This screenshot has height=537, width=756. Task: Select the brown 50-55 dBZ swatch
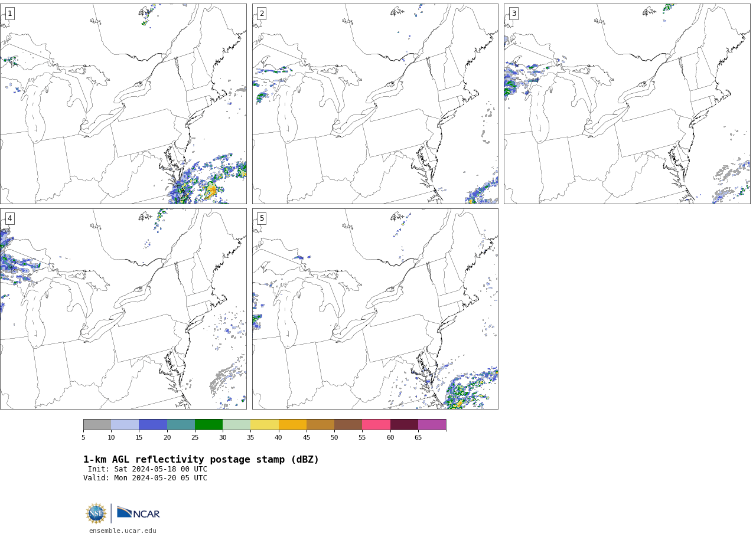348,425
